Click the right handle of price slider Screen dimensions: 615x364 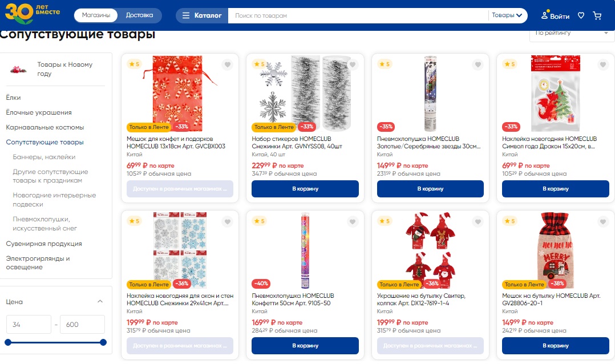pos(103,342)
